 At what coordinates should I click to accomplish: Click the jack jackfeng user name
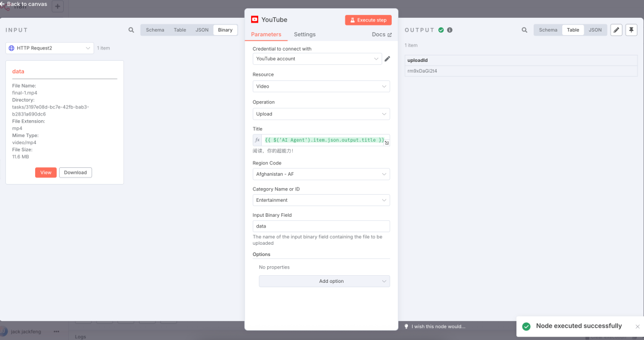pos(26,332)
